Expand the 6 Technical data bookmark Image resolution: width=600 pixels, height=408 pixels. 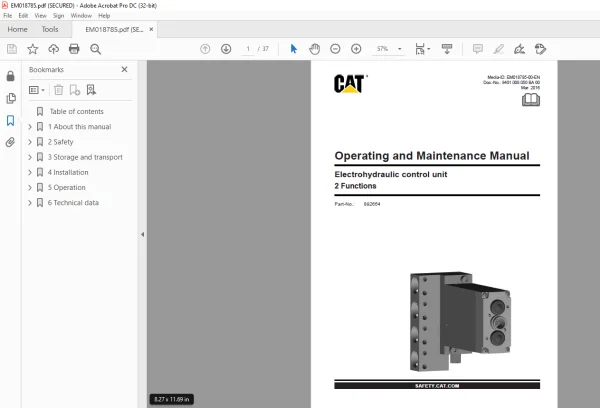click(x=30, y=203)
